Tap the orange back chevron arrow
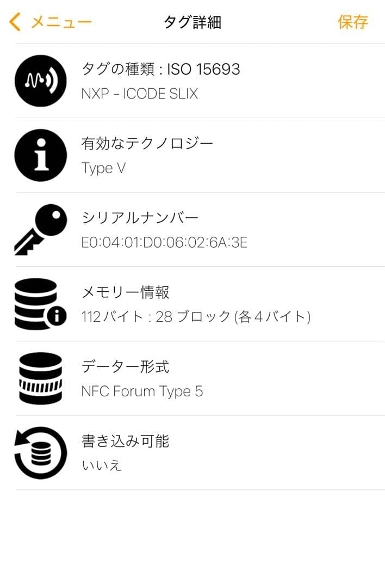The image size is (385, 588). click(15, 22)
